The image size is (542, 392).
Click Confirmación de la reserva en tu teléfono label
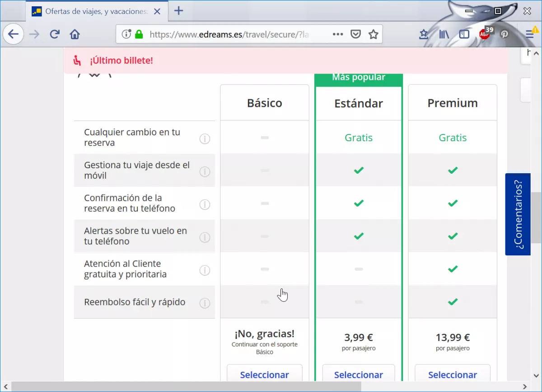[x=130, y=203]
